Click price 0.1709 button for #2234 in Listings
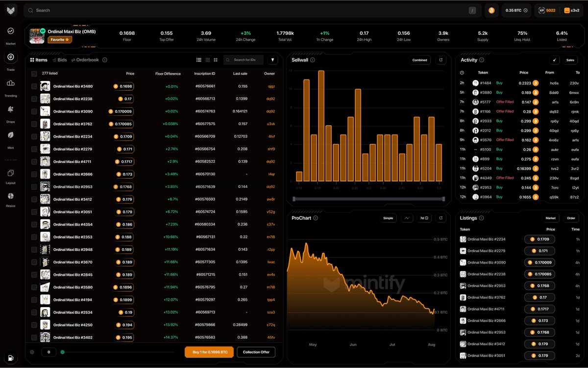588x368 pixels. [x=540, y=239]
